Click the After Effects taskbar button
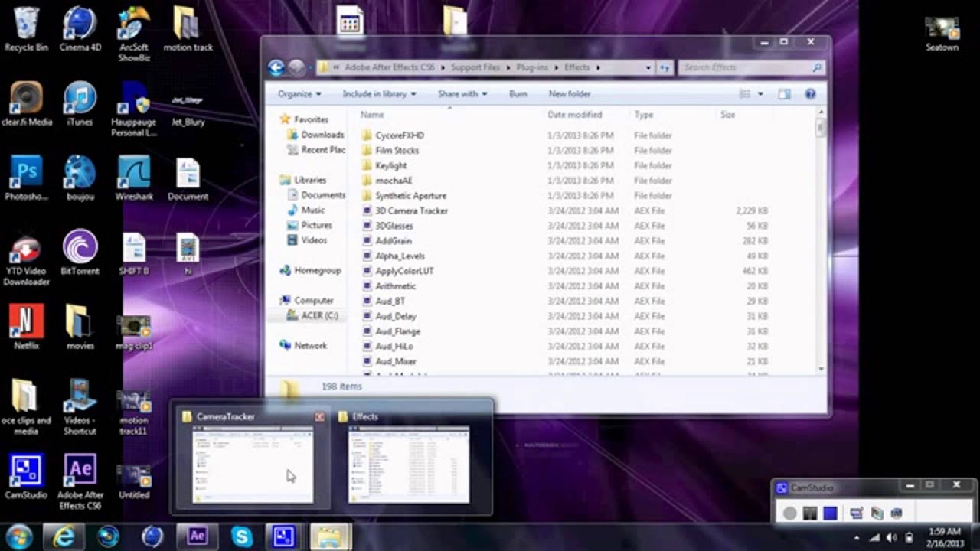Screen dimensions: 980x551 198,537
